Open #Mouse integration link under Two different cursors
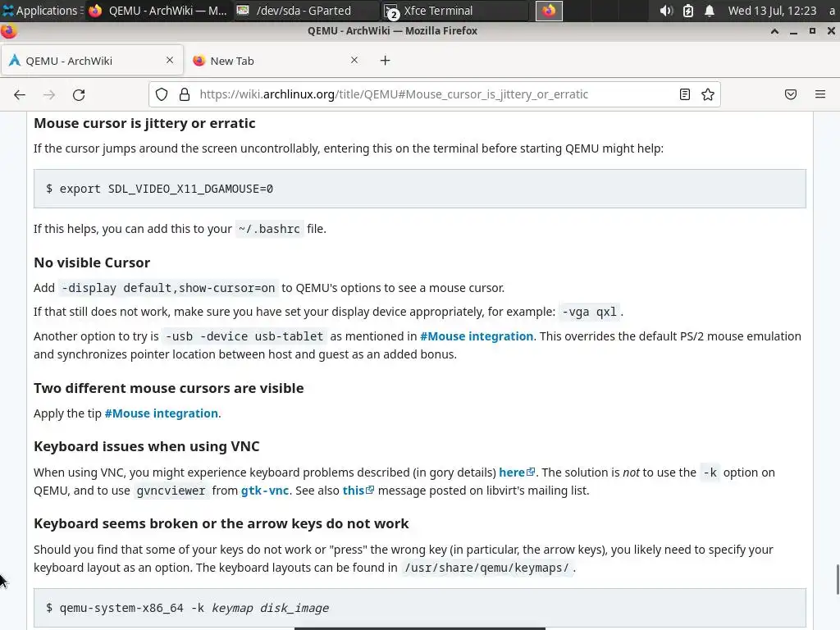840x630 pixels. (x=162, y=413)
